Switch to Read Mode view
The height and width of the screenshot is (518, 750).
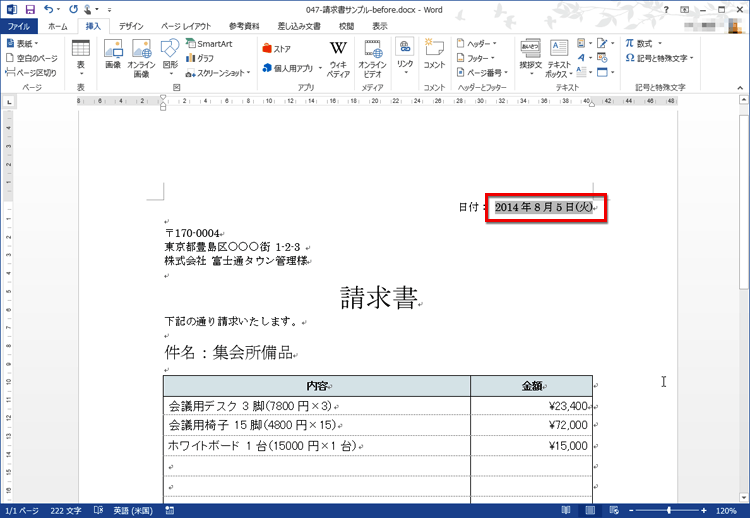(x=566, y=510)
